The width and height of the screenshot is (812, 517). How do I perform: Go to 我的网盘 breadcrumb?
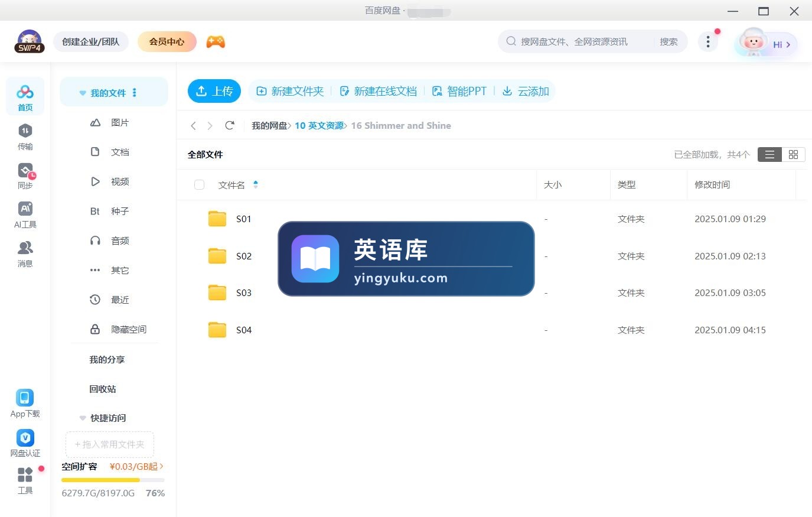(269, 125)
